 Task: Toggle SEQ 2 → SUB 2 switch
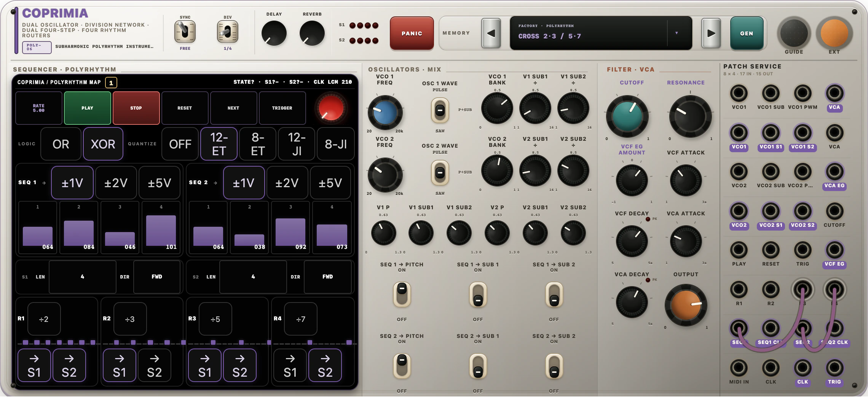pyautogui.click(x=554, y=366)
